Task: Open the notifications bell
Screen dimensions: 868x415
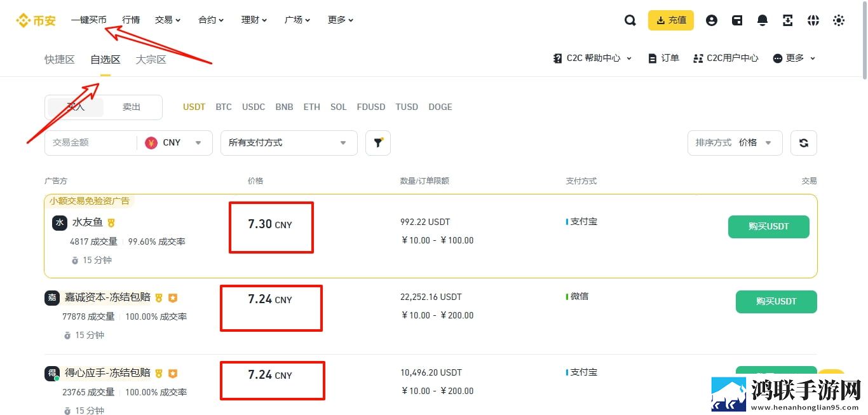Action: 763,20
